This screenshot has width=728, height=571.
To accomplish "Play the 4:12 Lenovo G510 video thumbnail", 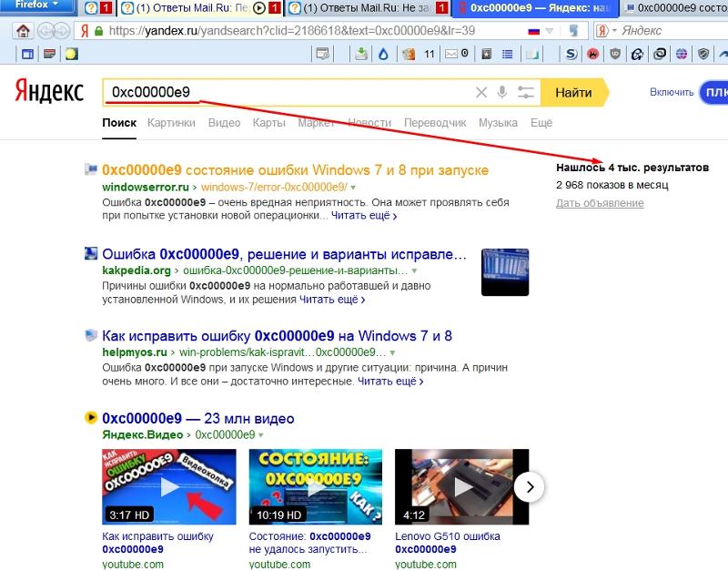I will click(x=462, y=487).
